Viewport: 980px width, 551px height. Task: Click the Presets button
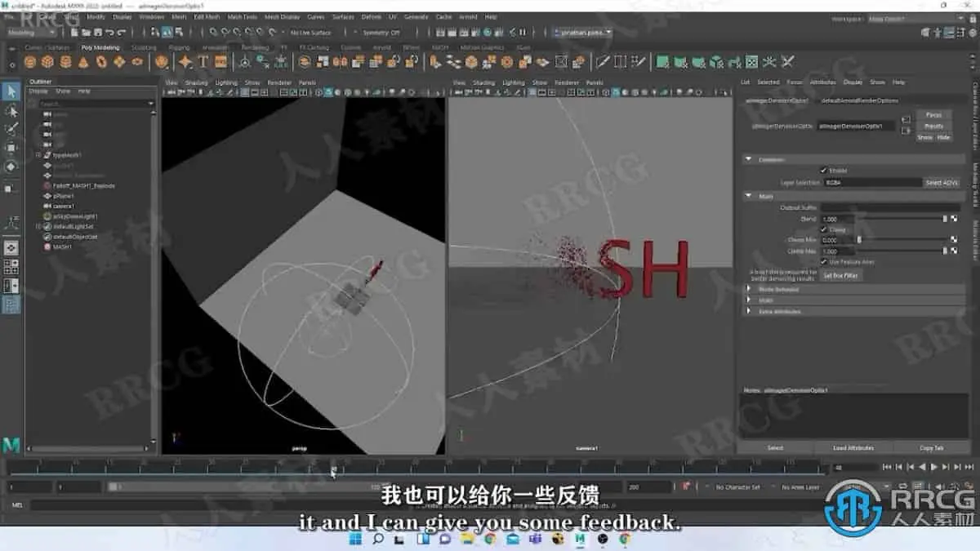click(x=933, y=126)
